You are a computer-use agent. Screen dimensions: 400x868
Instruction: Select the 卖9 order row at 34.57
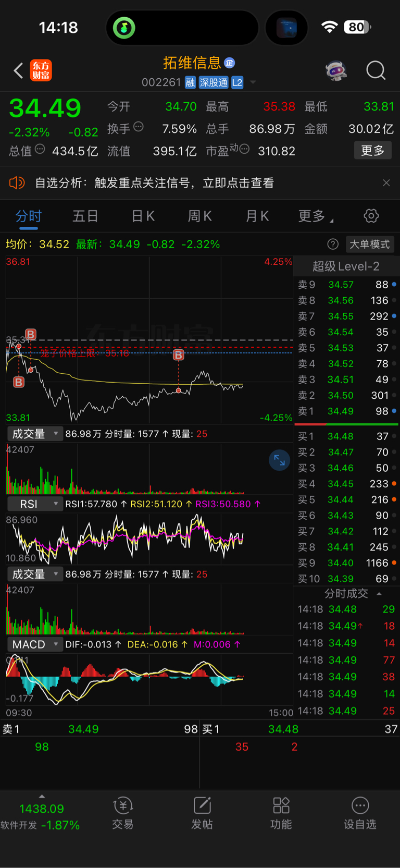(x=346, y=285)
